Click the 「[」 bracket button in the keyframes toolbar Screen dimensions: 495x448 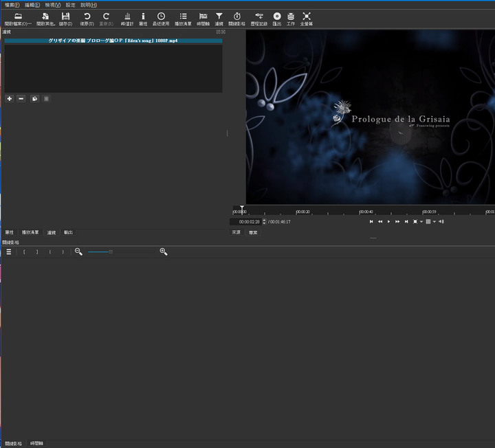pyautogui.click(x=24, y=251)
